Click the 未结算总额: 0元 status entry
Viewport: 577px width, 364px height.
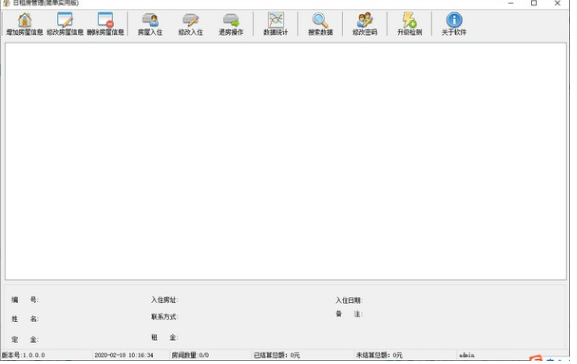click(x=379, y=355)
